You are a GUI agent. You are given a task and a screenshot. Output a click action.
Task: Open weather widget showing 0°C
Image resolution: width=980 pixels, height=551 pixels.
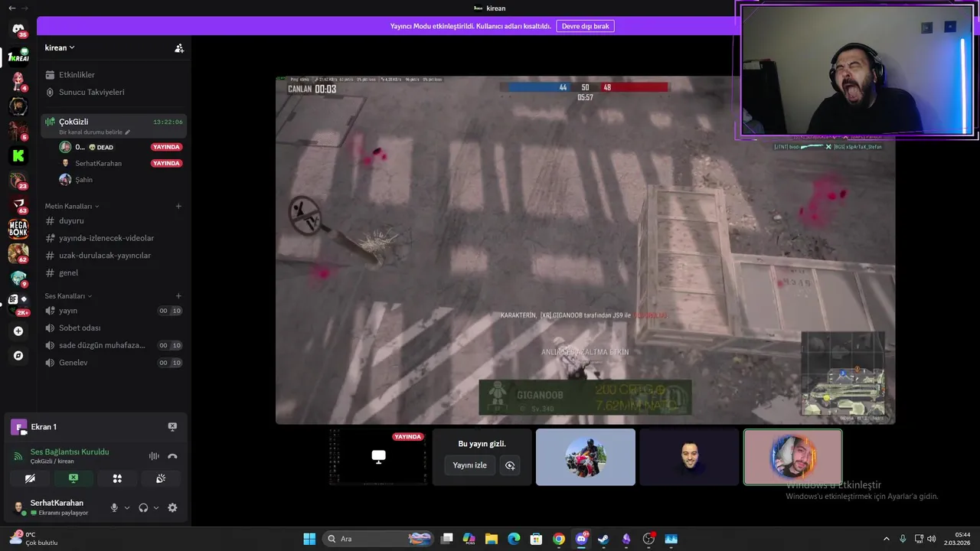coord(34,539)
